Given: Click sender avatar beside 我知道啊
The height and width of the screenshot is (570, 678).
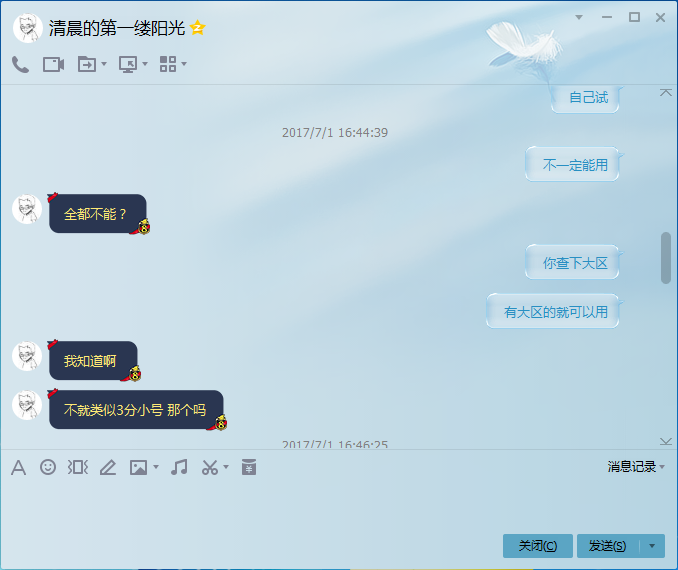Looking at the screenshot, I should click(x=27, y=356).
